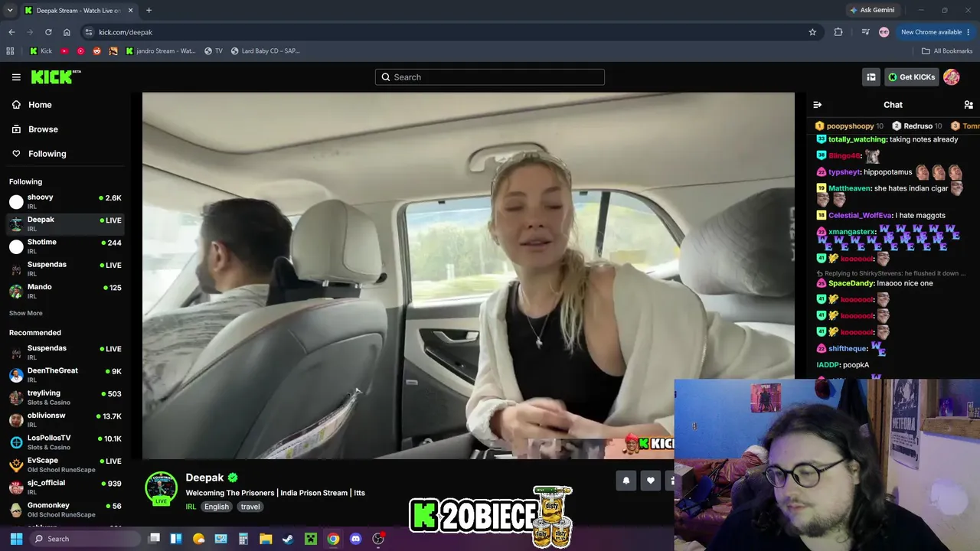Open the YouTube bookmark icon
The width and height of the screenshot is (980, 551).
pos(64,51)
